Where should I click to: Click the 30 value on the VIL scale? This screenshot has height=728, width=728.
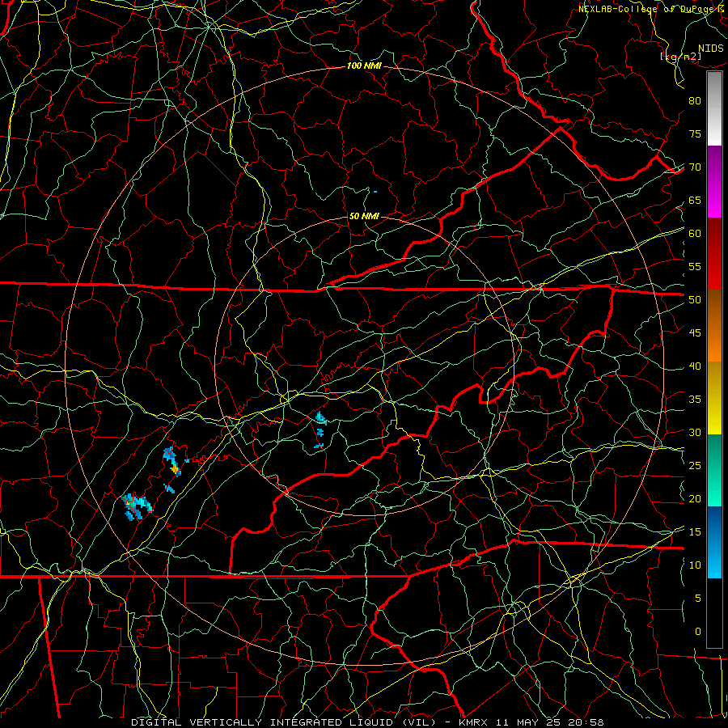(x=695, y=433)
